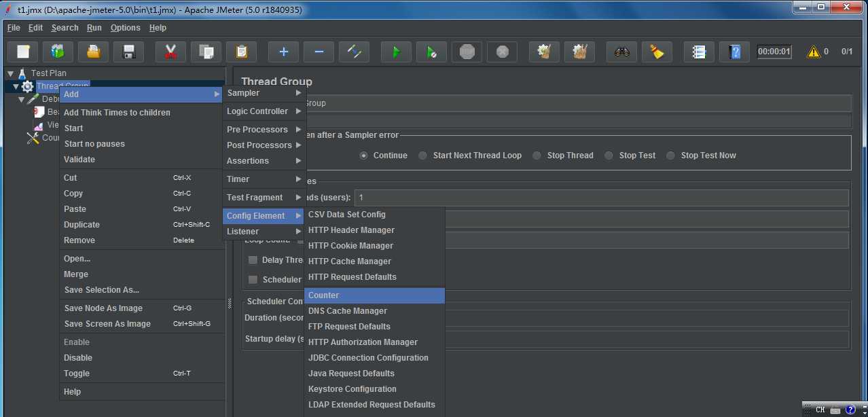Expand the Assertions submenu

coord(264,161)
